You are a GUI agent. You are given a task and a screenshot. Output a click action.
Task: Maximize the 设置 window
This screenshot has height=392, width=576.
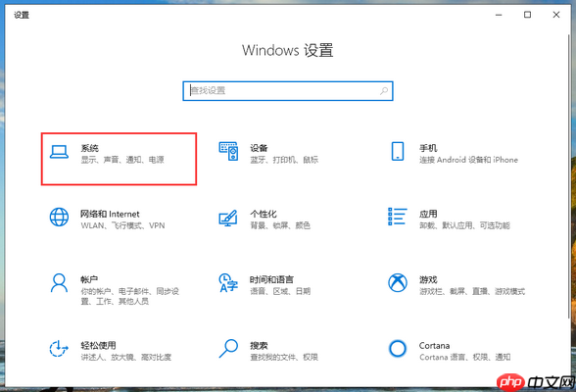(x=527, y=15)
